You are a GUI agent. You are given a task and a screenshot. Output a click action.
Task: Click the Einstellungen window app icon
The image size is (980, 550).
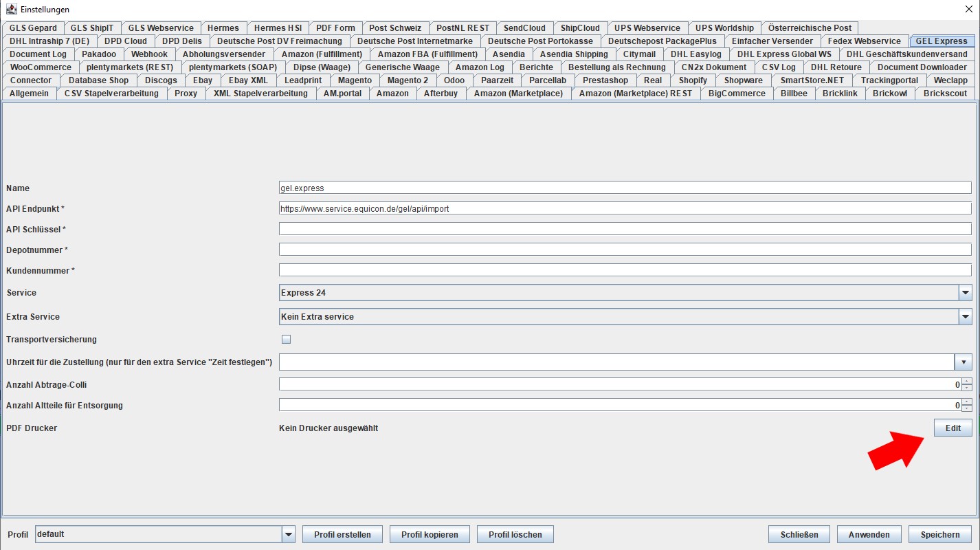click(x=11, y=10)
